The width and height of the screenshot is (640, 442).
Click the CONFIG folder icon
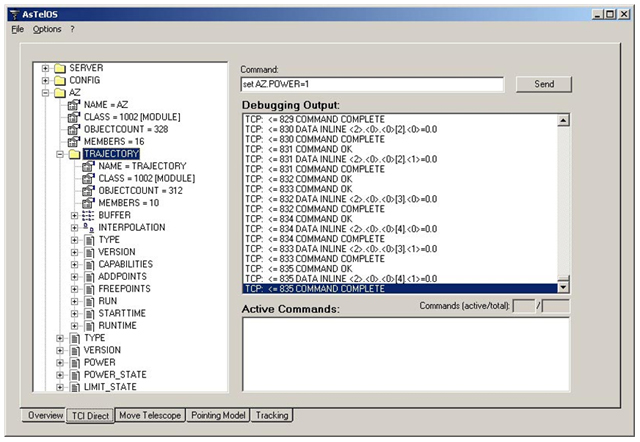point(59,79)
